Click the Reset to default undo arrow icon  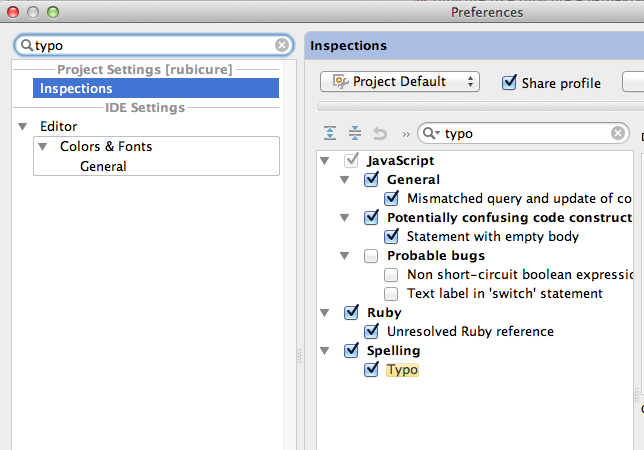pos(380,133)
